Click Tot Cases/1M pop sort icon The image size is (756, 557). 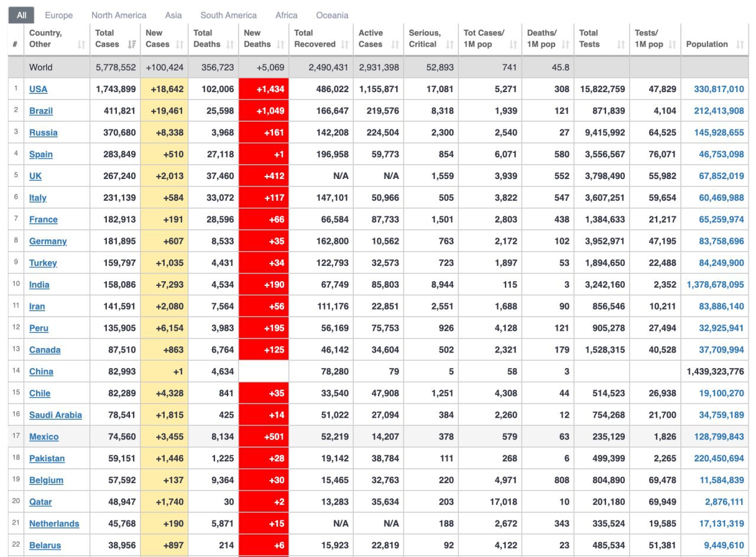coord(513,44)
